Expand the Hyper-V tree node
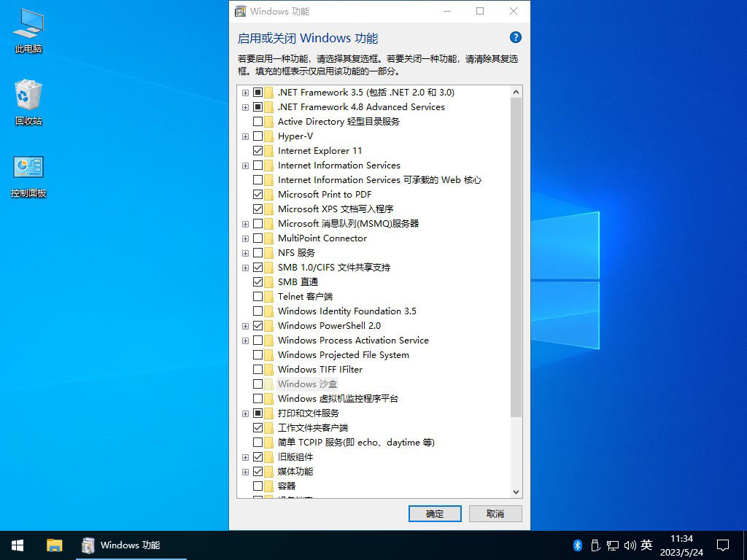This screenshot has height=560, width=747. pyautogui.click(x=245, y=136)
